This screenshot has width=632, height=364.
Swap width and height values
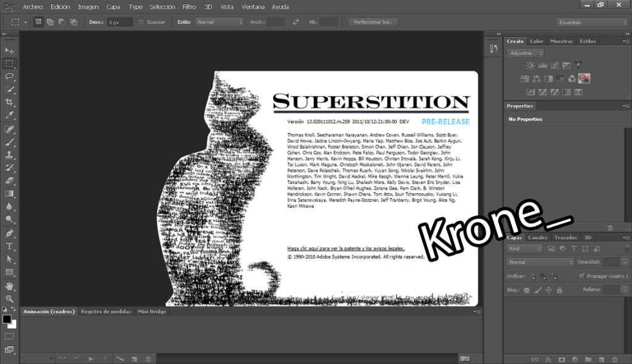point(296,22)
